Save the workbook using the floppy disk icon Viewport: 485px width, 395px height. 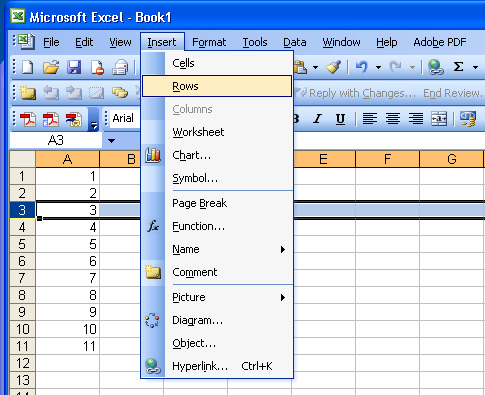pos(74,67)
